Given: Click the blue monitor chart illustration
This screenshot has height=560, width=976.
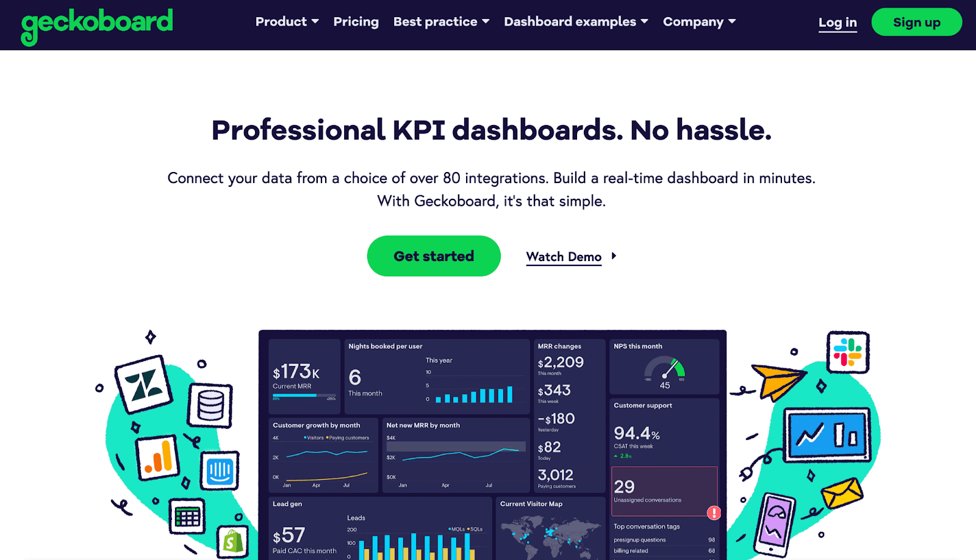Looking at the screenshot, I should click(828, 435).
